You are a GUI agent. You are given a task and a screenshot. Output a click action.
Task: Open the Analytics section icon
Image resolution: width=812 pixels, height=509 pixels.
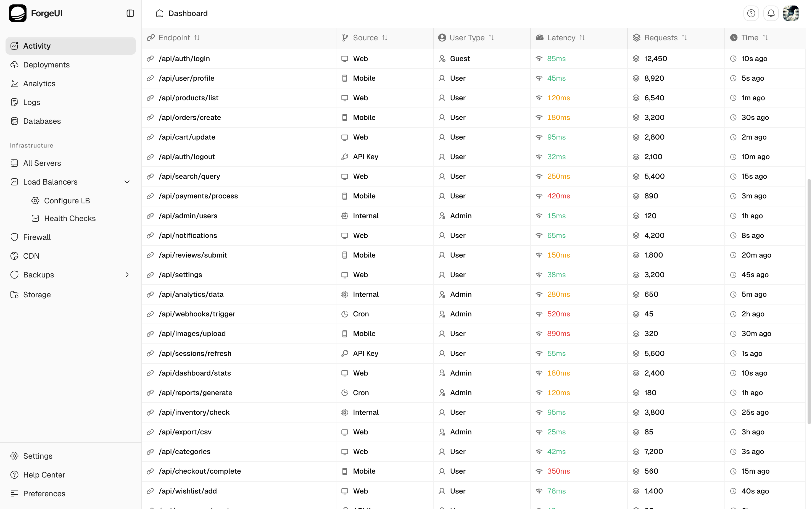14,83
